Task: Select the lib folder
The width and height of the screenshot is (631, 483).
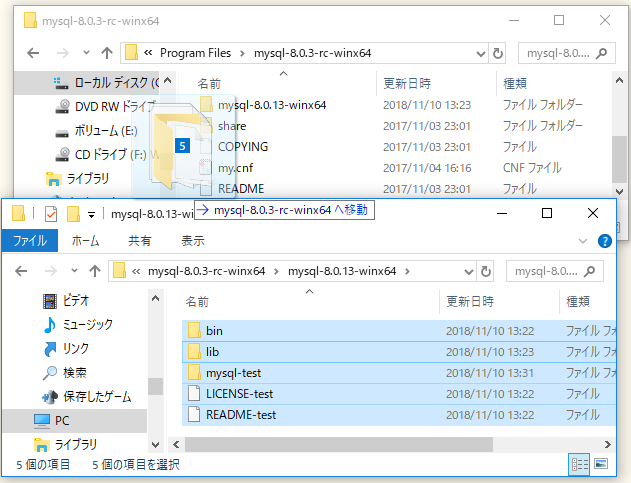Action: (x=399, y=352)
